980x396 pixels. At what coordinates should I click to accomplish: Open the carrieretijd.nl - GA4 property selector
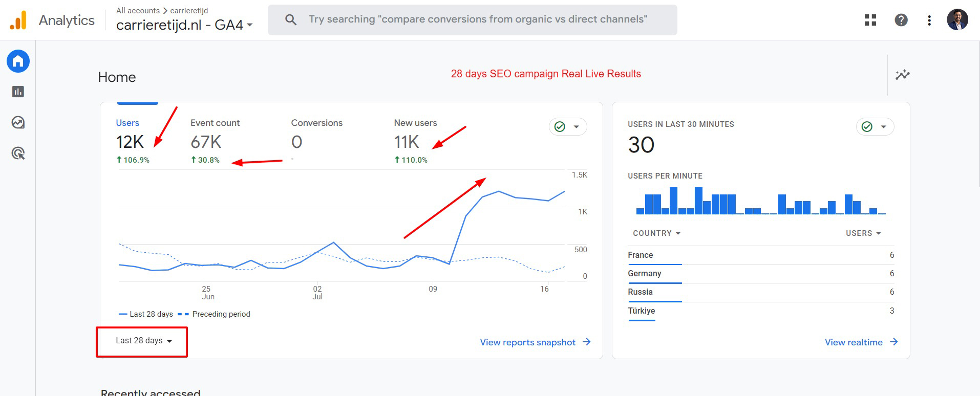[184, 25]
